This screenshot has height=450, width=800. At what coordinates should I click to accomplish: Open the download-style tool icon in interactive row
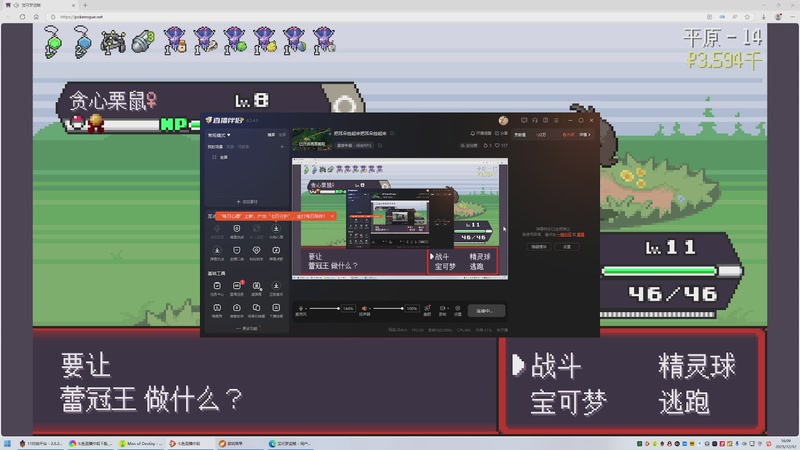click(276, 231)
